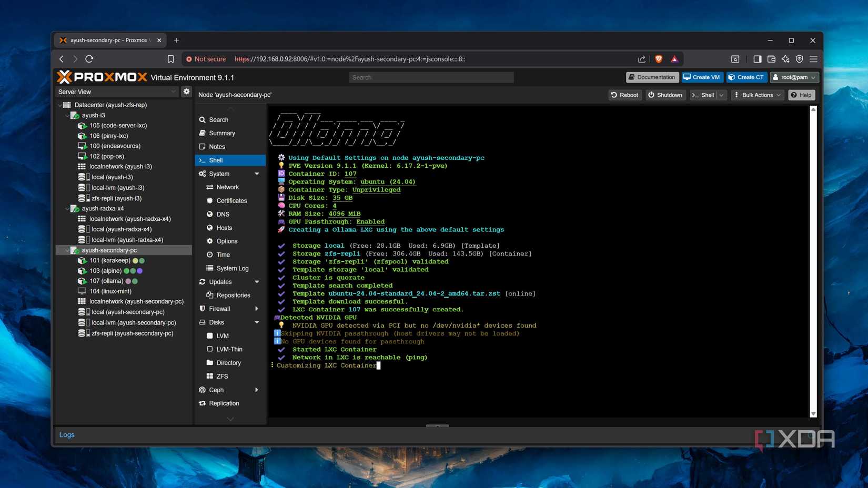Open the browser hamburger menu
Screen dimensions: 868x488
point(813,59)
